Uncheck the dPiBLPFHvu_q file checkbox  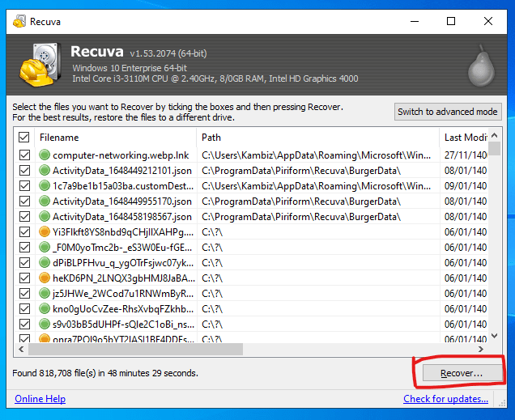[x=24, y=262]
